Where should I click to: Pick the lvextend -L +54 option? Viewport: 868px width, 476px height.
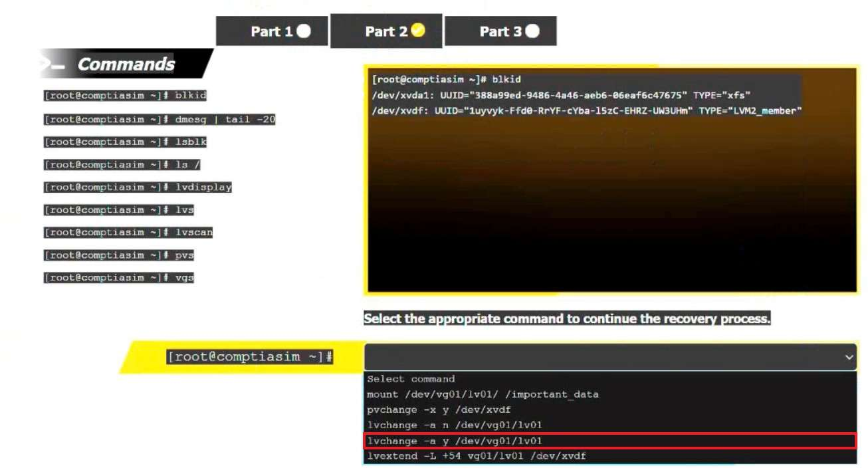pyautogui.click(x=476, y=456)
